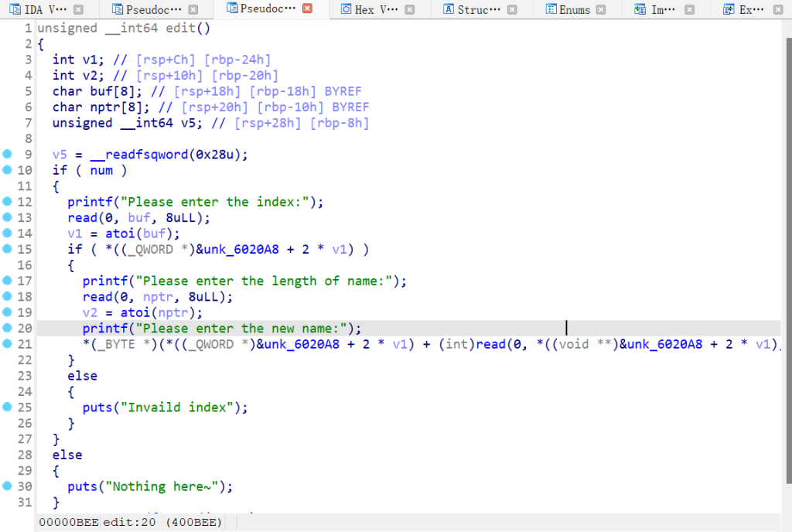
Task: Close the Hex View tab
Action: [410, 9]
